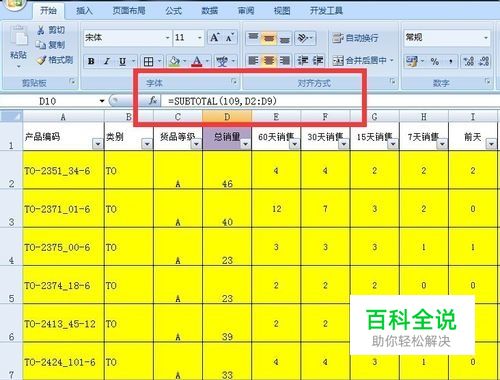Open the underline style dropdown arrow
500x380 pixels.
click(x=133, y=61)
